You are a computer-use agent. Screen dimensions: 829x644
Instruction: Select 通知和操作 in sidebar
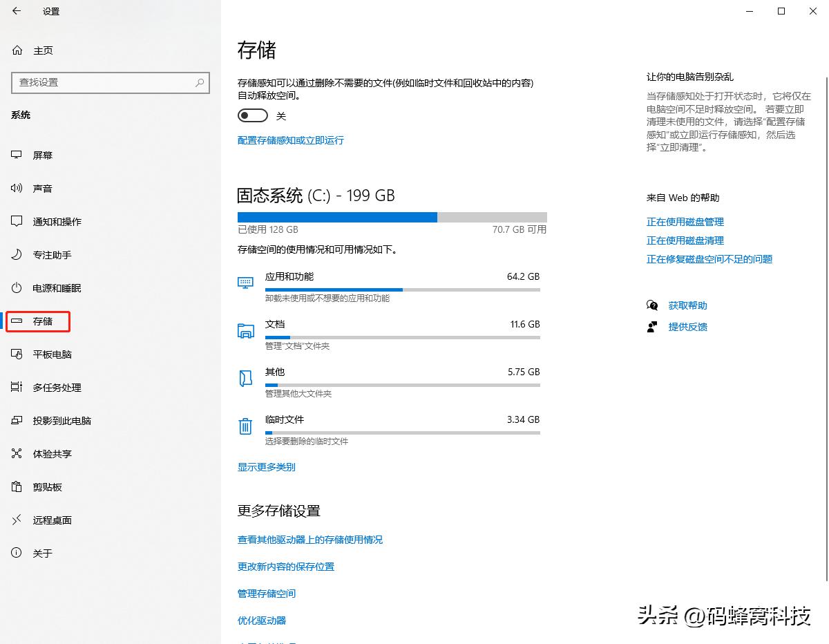coord(55,221)
